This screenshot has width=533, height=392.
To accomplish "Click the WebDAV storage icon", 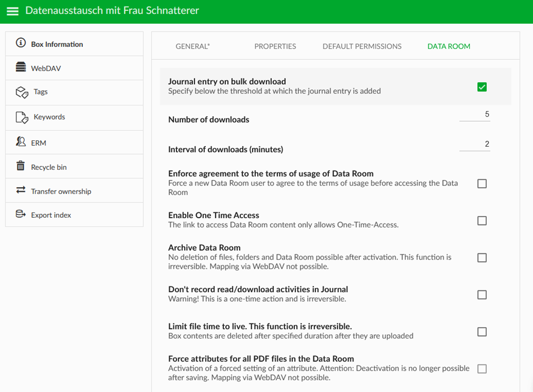I will [x=21, y=67].
